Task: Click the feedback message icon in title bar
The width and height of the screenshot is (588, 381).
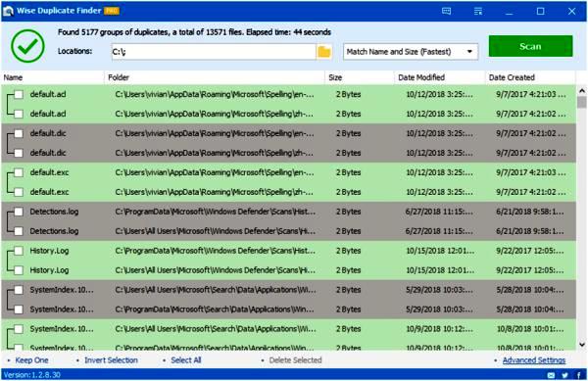Action: tap(446, 11)
